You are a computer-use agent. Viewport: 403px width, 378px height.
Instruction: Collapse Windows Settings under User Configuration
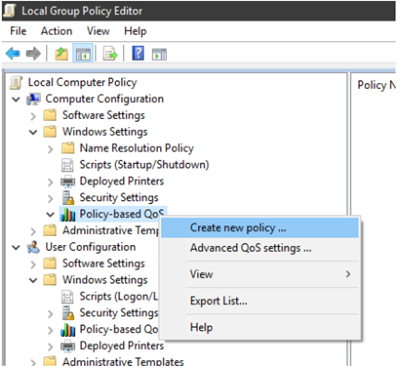click(x=33, y=280)
